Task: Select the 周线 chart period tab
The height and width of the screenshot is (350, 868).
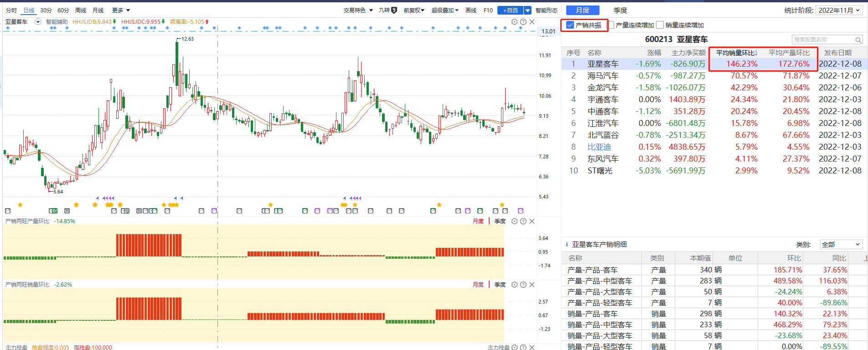Action: 81,10
